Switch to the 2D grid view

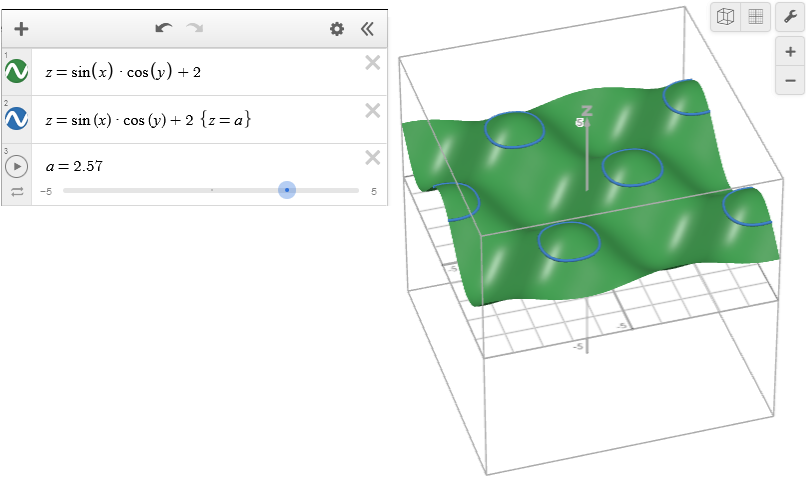click(x=755, y=17)
